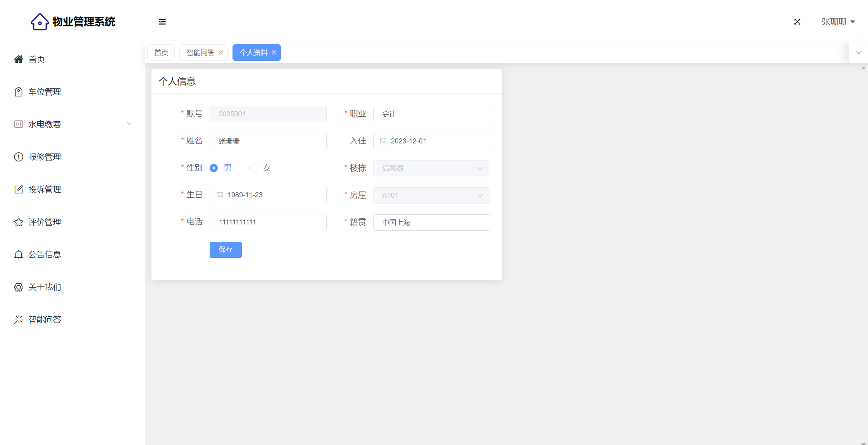Open 公告信息 bell menu item
The width and height of the screenshot is (868, 445).
45,255
